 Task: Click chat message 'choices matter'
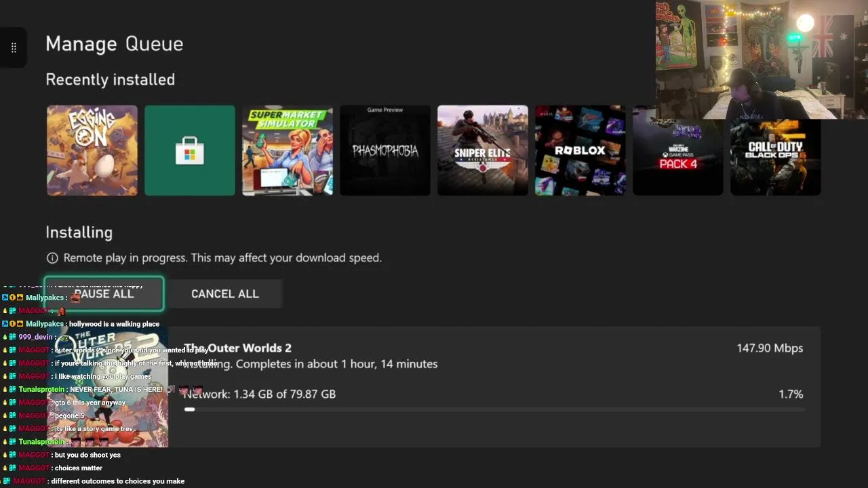79,468
